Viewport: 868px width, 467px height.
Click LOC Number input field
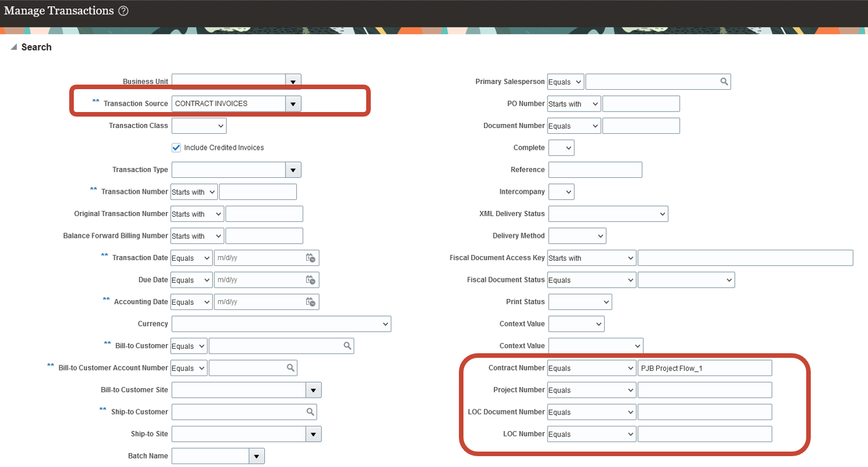705,434
